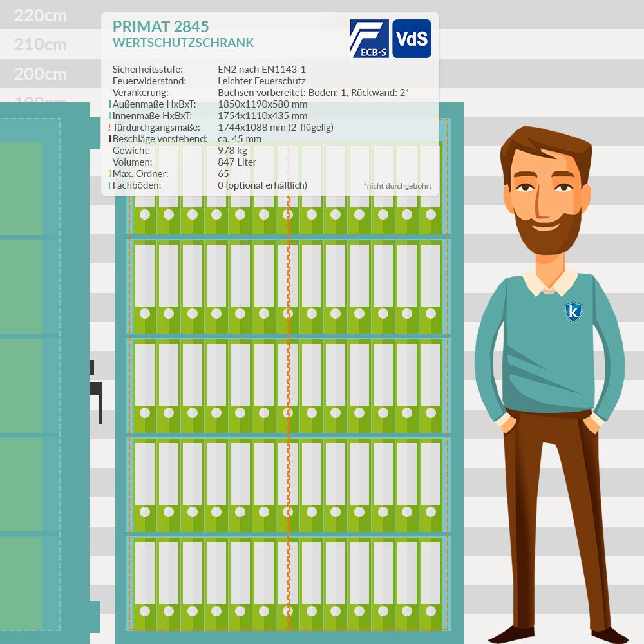Click the dark marker beside Beschläge vorstehend
This screenshot has height=644, width=644.
click(110, 139)
